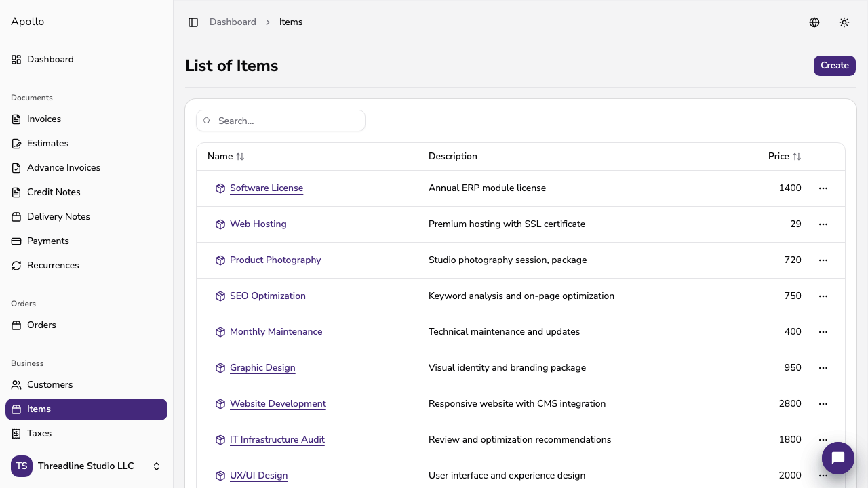Screen dimensions: 868x488
Task: Open the IT Infrastructure Audit item link
Action: coord(277,440)
